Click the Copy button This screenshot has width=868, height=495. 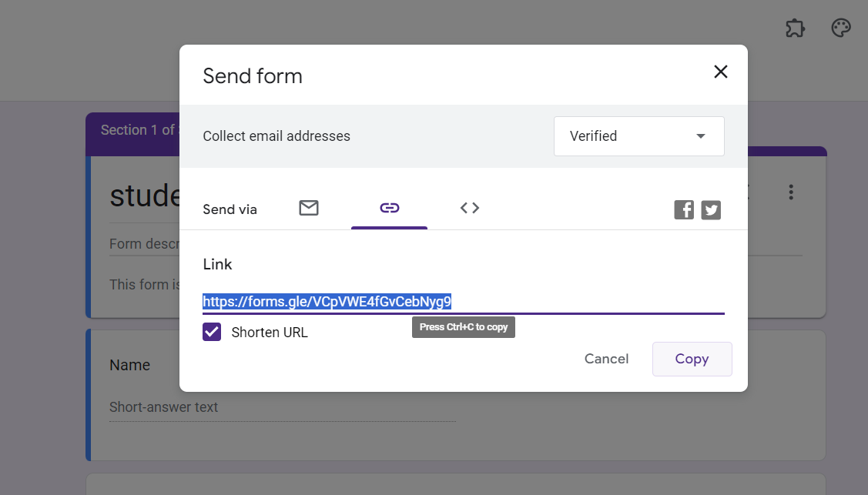(x=692, y=359)
